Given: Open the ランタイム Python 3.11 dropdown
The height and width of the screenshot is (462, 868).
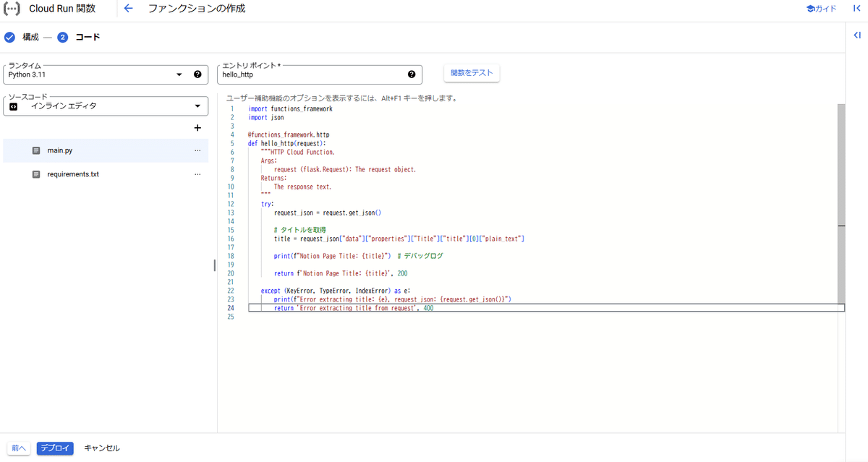Looking at the screenshot, I should (x=106, y=74).
